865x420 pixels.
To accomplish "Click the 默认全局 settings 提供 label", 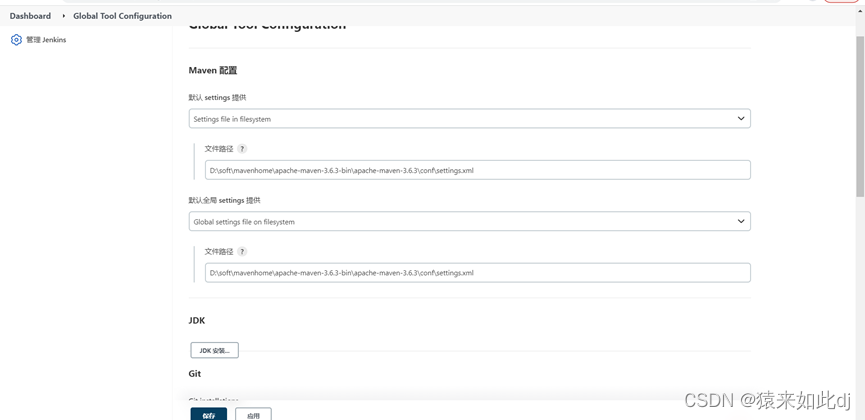I will coord(225,200).
